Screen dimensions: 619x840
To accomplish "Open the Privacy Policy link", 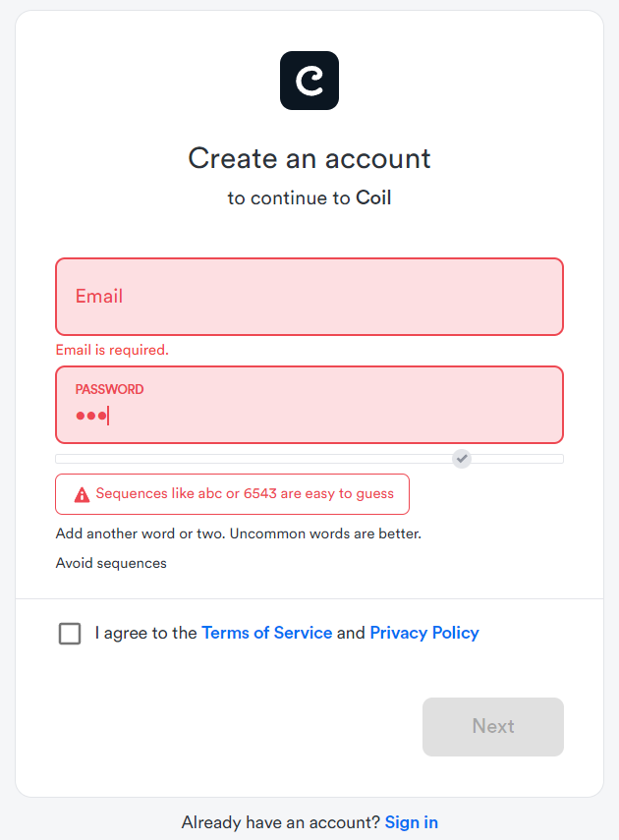I will pyautogui.click(x=424, y=633).
